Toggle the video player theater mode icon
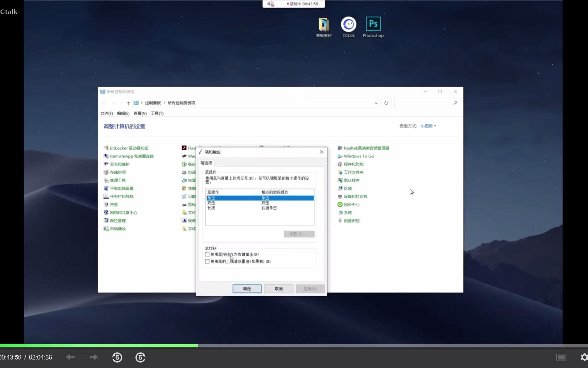Viewport: 588px width, 368px height. (561, 357)
